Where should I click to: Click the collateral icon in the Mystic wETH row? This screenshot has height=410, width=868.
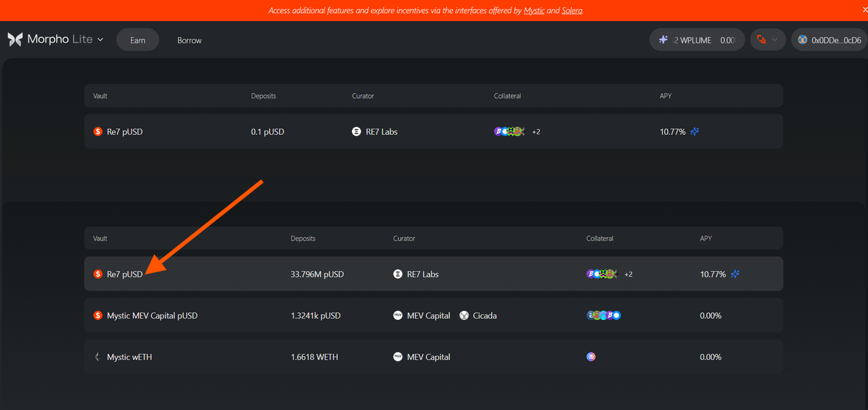591,357
